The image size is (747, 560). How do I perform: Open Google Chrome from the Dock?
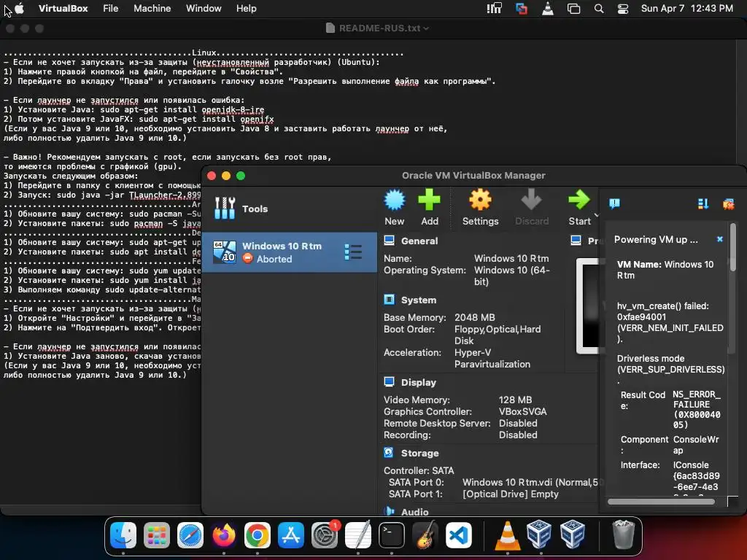(258, 534)
